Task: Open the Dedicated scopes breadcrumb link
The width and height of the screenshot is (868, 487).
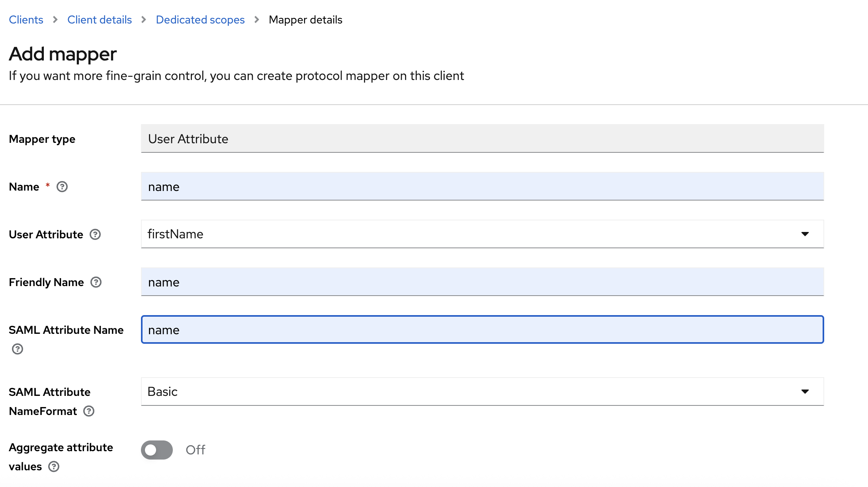Action: click(200, 19)
